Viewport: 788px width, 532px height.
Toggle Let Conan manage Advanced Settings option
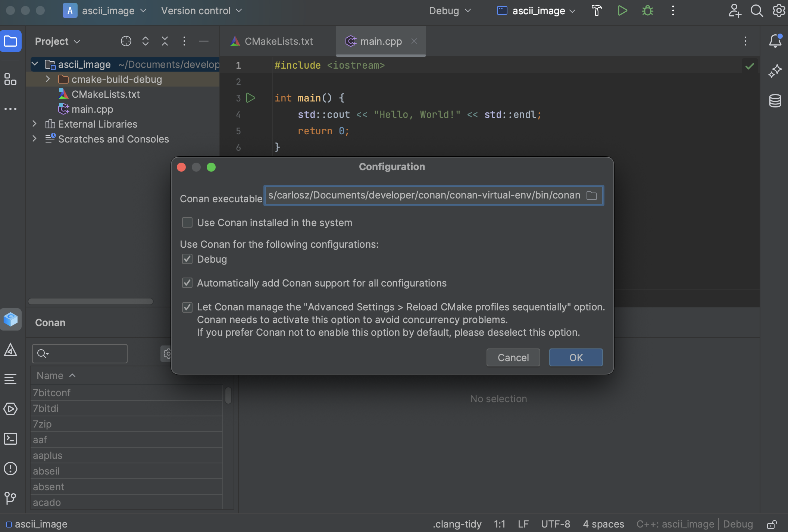coord(187,307)
